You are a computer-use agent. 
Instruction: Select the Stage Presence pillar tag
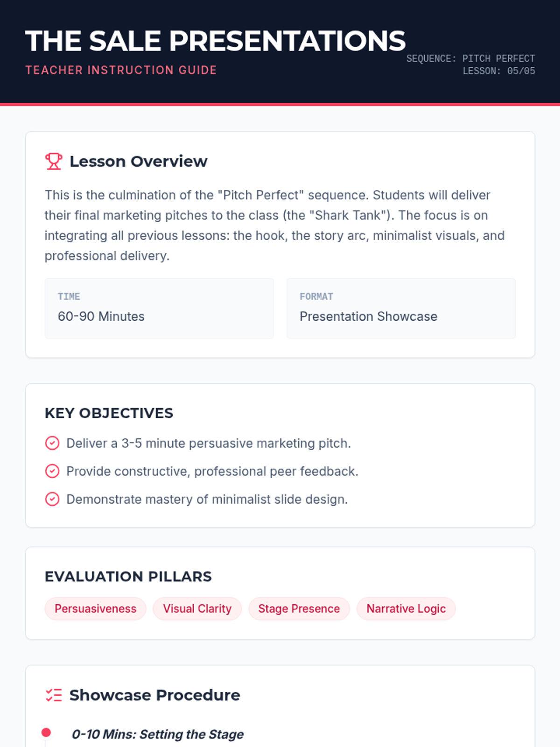tap(299, 609)
